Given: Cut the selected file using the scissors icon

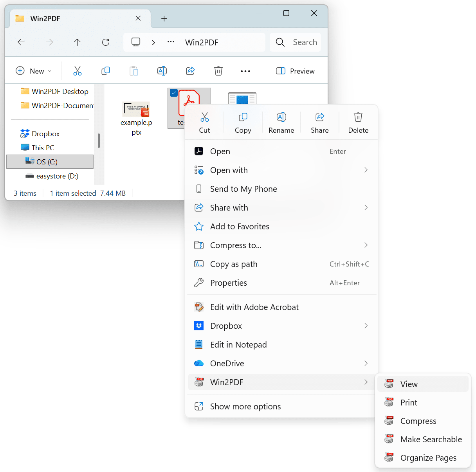Looking at the screenshot, I should point(78,71).
